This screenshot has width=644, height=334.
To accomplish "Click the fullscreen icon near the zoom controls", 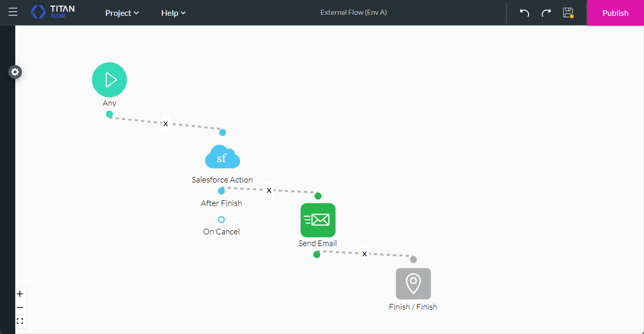I will point(20,321).
